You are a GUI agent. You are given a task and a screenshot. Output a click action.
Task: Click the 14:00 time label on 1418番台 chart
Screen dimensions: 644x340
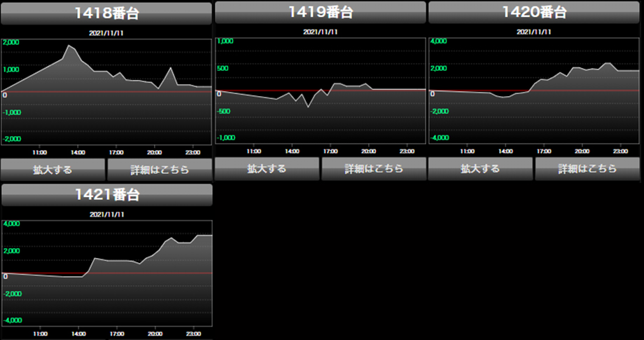[78, 151]
